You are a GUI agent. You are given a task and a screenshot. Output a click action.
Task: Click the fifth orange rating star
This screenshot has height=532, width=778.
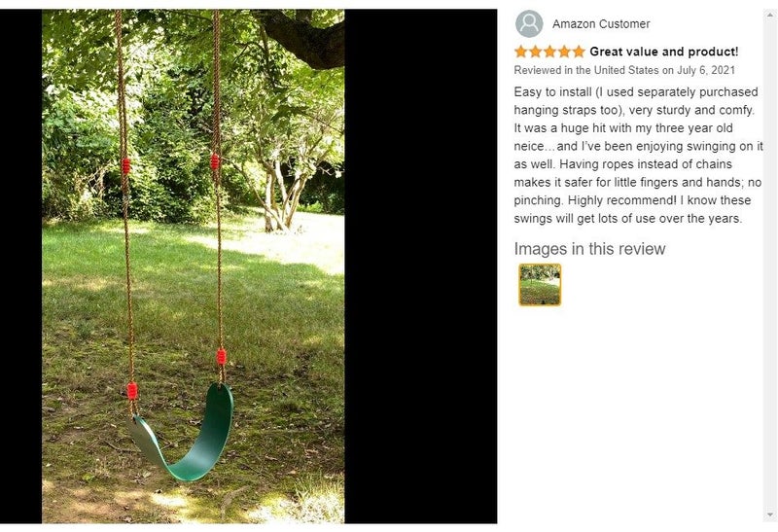click(x=579, y=52)
